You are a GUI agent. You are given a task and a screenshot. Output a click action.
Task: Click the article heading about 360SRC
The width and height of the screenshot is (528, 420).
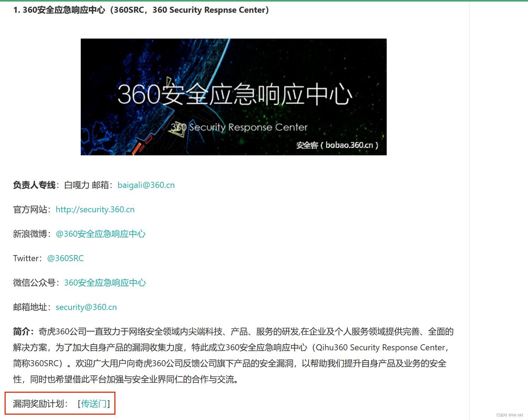(x=141, y=10)
